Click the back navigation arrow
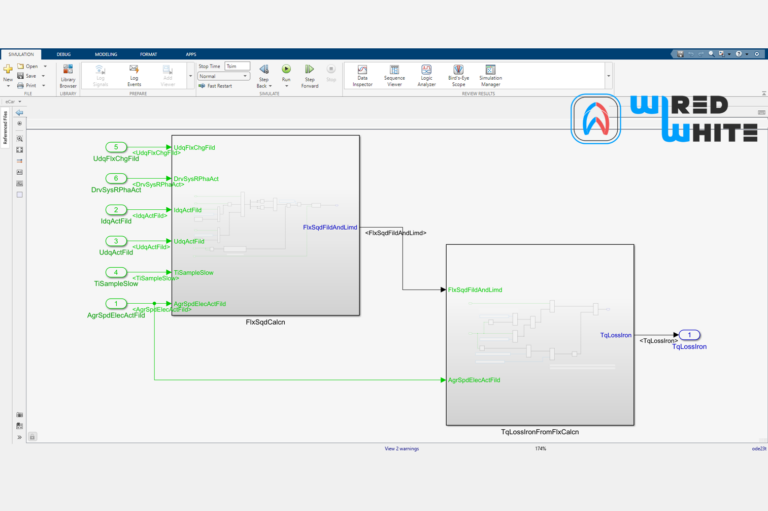Image resolution: width=768 pixels, height=511 pixels. 20,113
